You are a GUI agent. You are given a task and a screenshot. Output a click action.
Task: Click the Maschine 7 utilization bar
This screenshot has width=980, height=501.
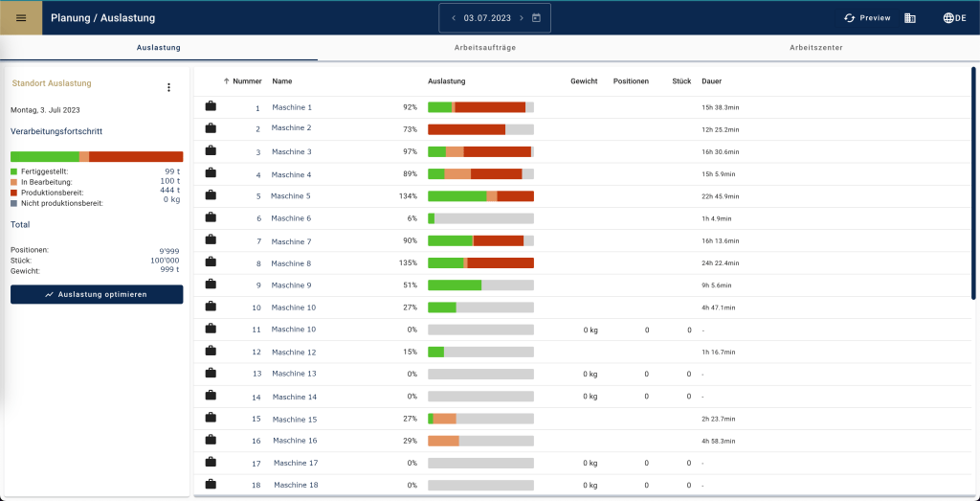click(480, 240)
